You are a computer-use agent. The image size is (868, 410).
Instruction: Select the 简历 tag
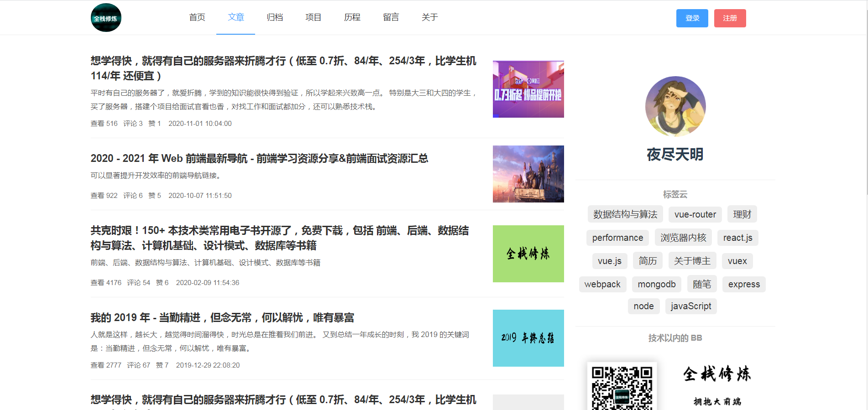click(x=648, y=261)
